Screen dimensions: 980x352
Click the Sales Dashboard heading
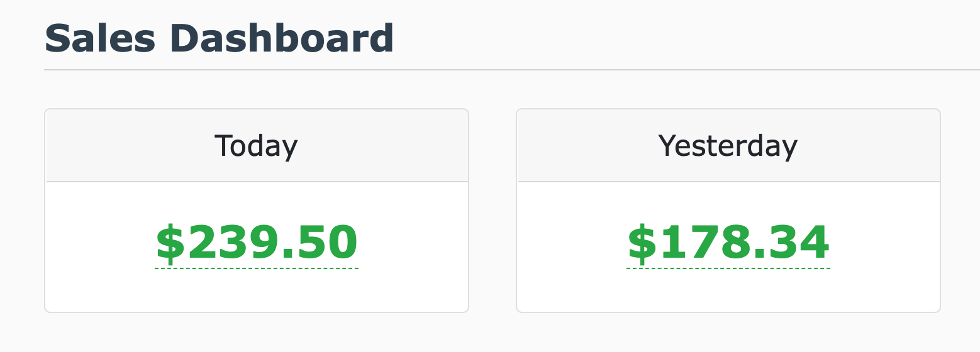tap(219, 39)
